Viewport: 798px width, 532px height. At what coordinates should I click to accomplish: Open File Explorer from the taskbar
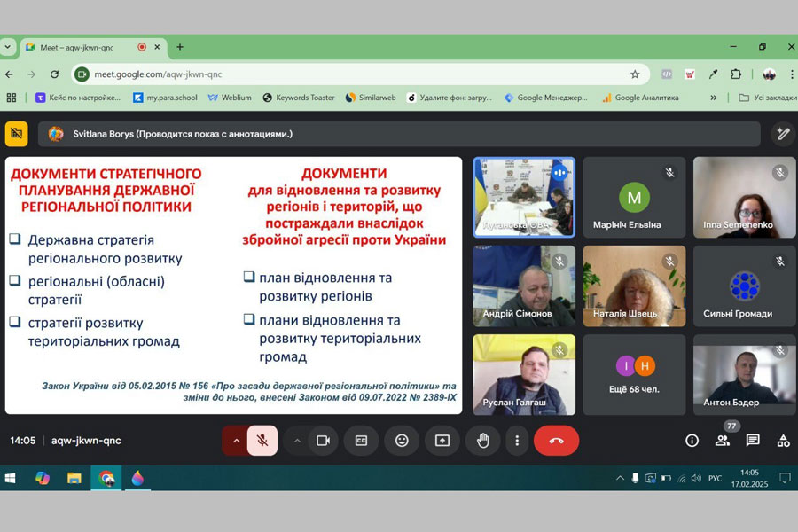coord(74,478)
